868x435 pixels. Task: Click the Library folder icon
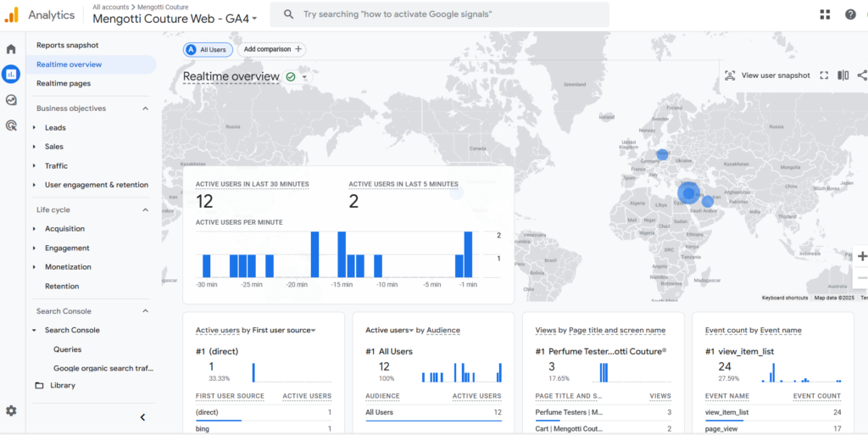pos(39,385)
